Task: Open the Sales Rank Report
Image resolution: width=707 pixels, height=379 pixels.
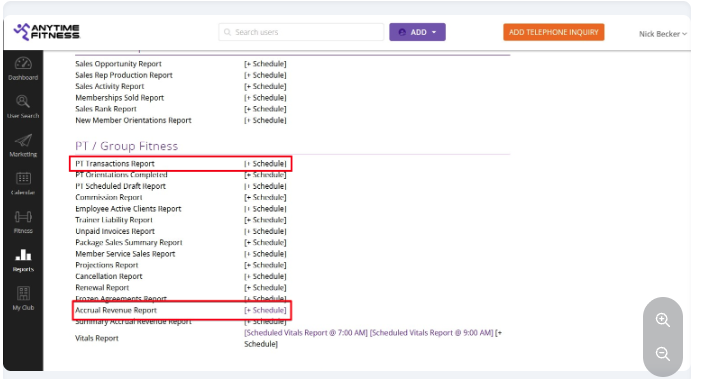Action: coord(106,109)
